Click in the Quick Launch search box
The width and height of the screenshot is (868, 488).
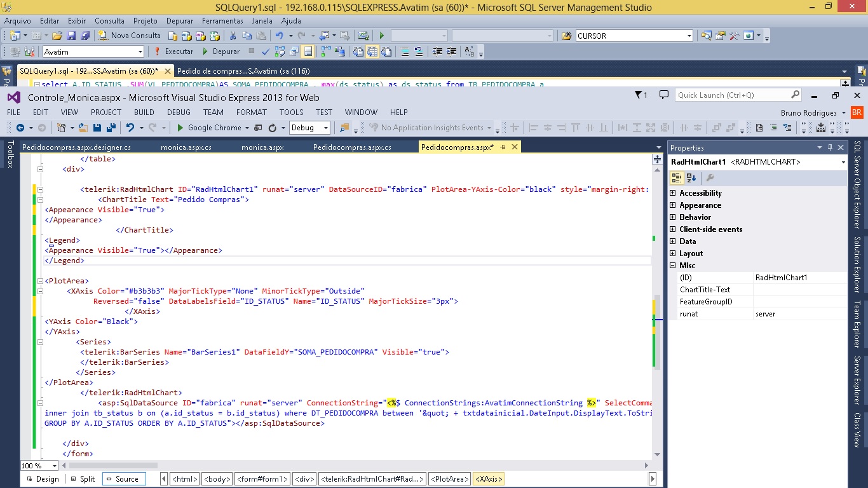(731, 95)
